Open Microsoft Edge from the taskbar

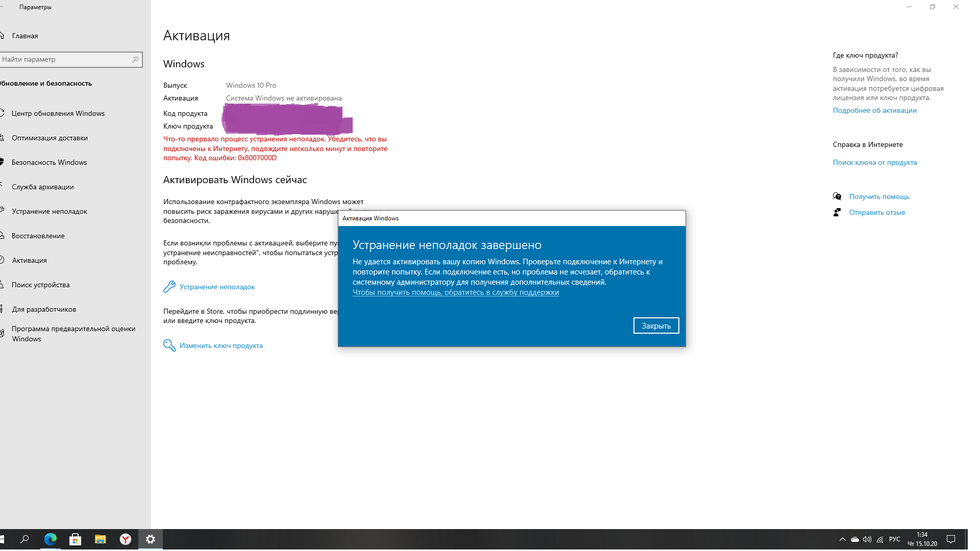point(51,539)
